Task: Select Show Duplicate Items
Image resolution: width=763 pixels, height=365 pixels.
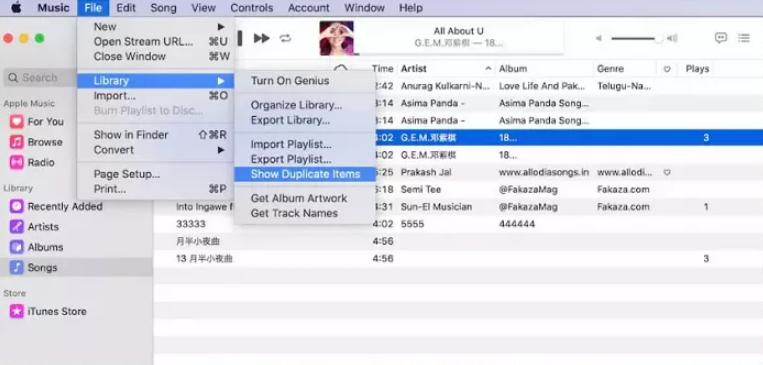Action: coord(305,174)
